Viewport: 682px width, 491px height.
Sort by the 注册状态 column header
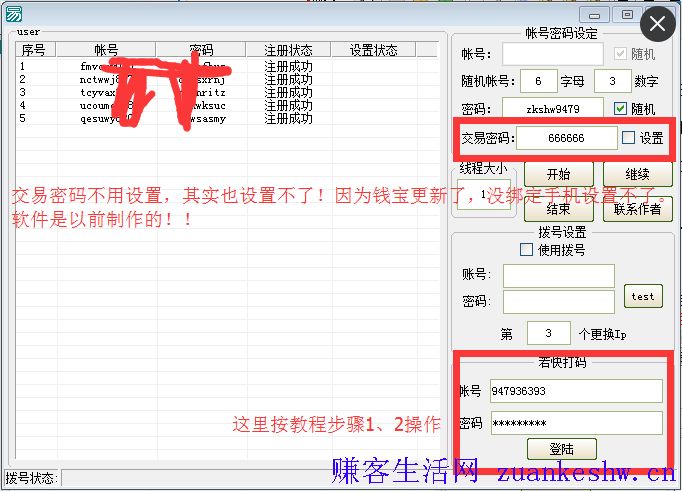288,50
